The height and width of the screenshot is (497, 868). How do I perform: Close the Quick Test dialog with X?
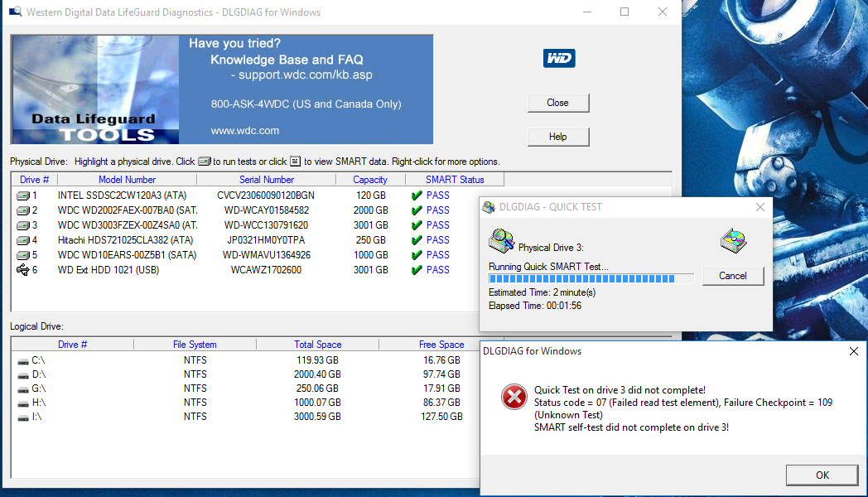[760, 207]
